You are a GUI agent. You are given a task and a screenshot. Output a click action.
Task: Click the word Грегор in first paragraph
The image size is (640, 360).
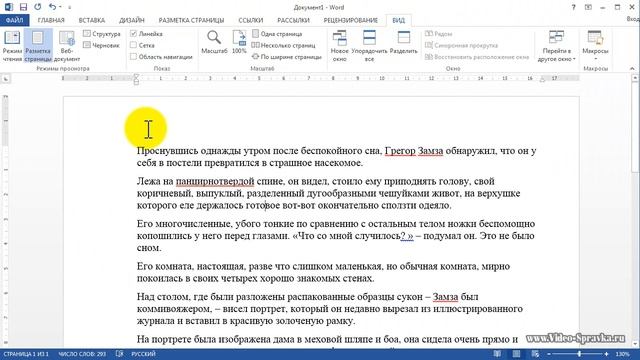[x=400, y=151]
